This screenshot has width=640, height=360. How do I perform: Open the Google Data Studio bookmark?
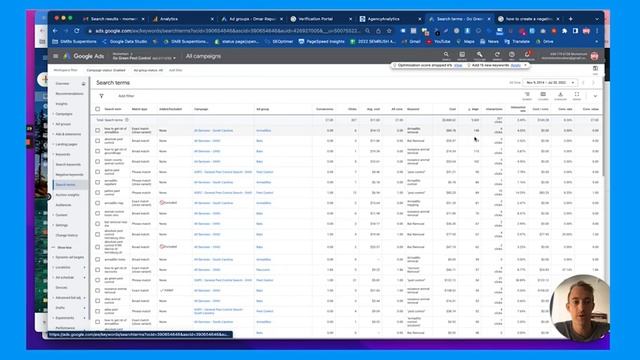(x=125, y=41)
